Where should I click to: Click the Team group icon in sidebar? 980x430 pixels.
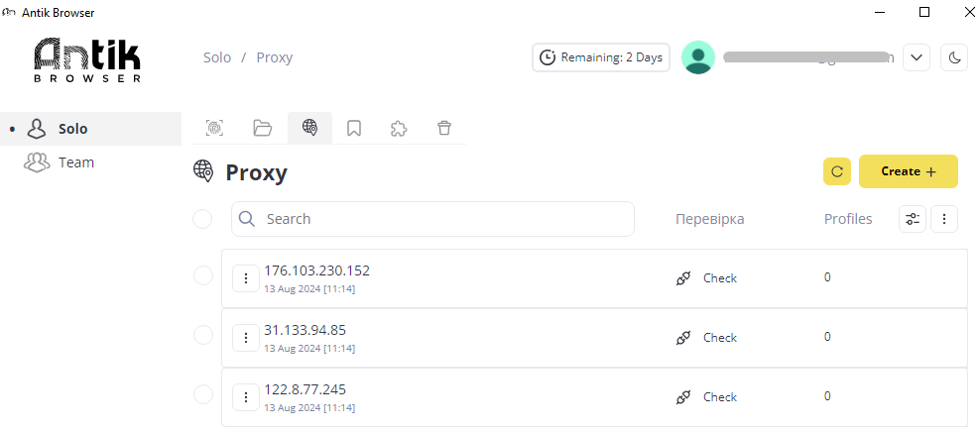point(37,162)
